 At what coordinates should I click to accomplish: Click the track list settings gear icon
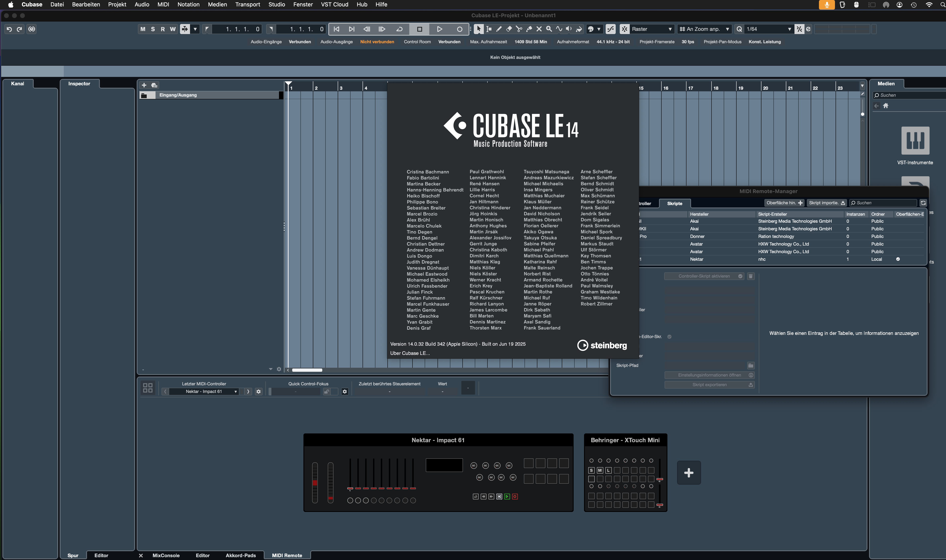(x=279, y=369)
